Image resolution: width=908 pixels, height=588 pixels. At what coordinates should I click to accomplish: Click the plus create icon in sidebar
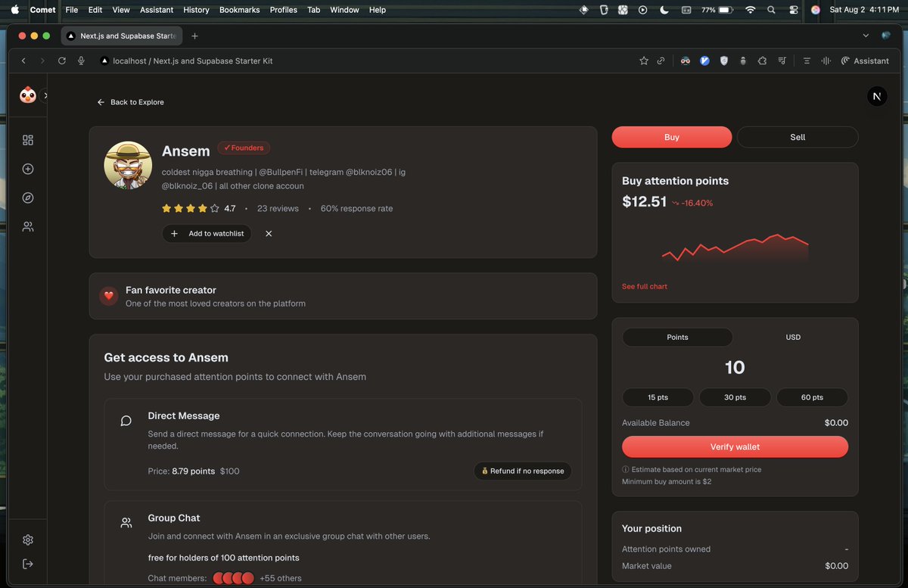pos(28,169)
